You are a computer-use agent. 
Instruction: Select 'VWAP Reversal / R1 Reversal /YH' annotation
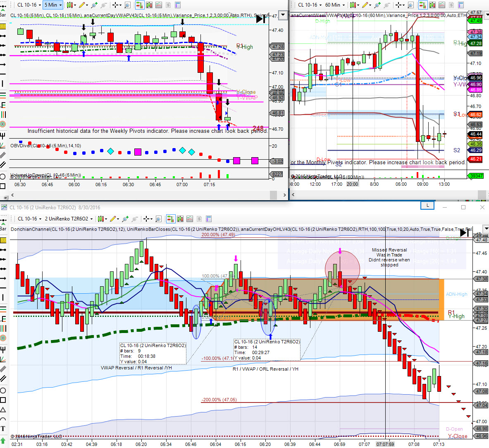coord(136,368)
